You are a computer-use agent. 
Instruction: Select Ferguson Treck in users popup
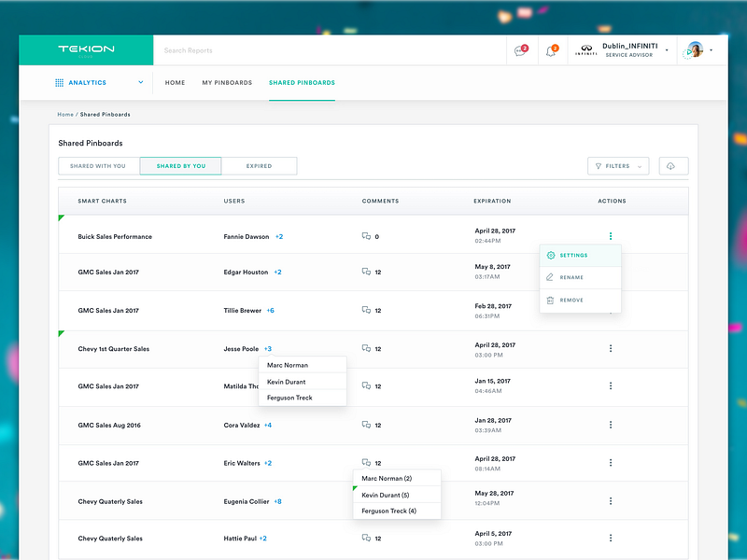(x=302, y=398)
